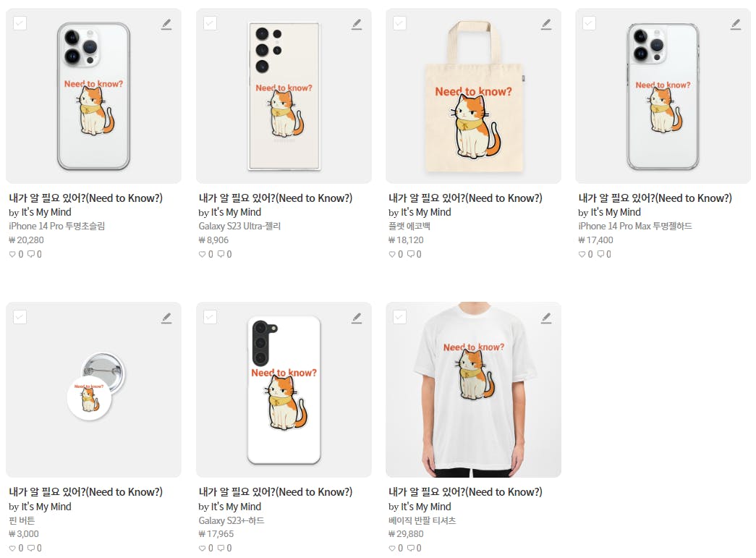Select the t-shirt product checkbox
Image resolution: width=756 pixels, height=558 pixels.
(399, 316)
